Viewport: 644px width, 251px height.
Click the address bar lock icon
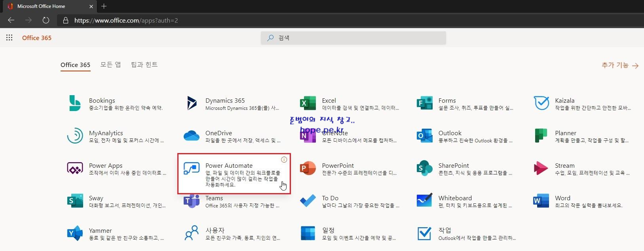66,20
